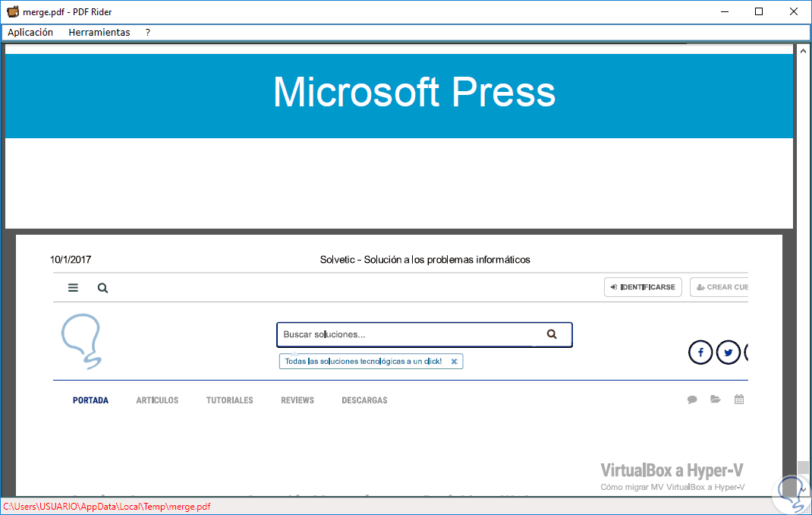Screen dimensions: 812x515
Task: Click the Solvetic logo
Action: click(82, 341)
